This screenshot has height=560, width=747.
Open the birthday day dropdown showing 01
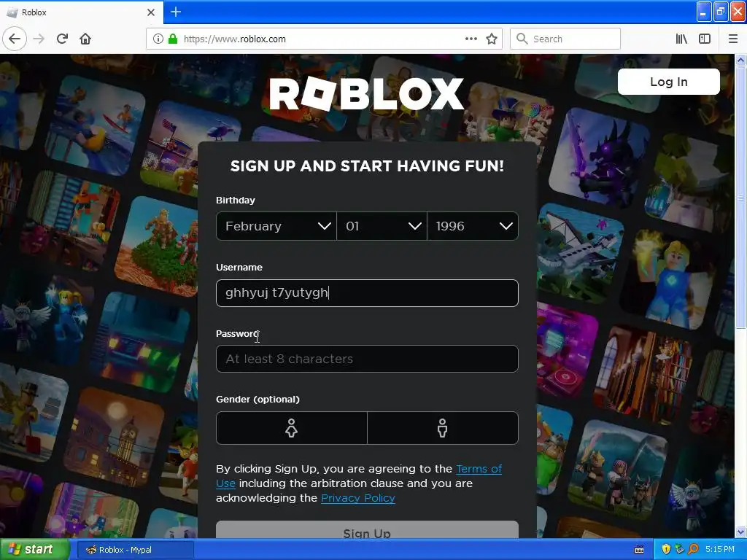click(382, 226)
